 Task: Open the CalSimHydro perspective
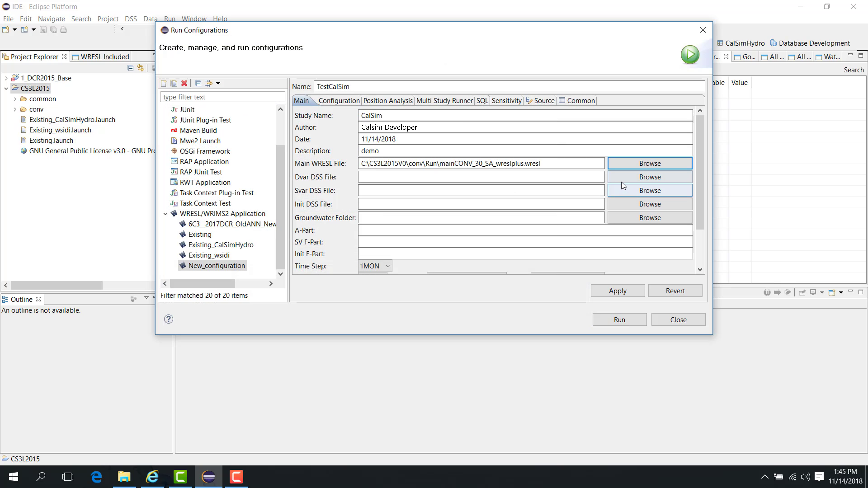pos(741,43)
